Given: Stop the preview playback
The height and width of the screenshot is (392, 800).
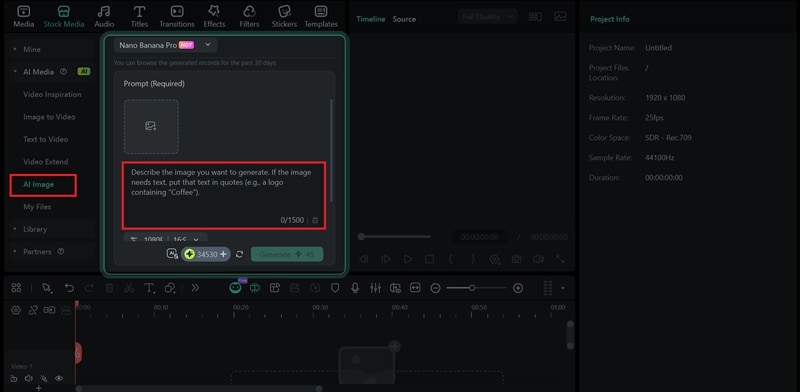Looking at the screenshot, I should coord(430,259).
